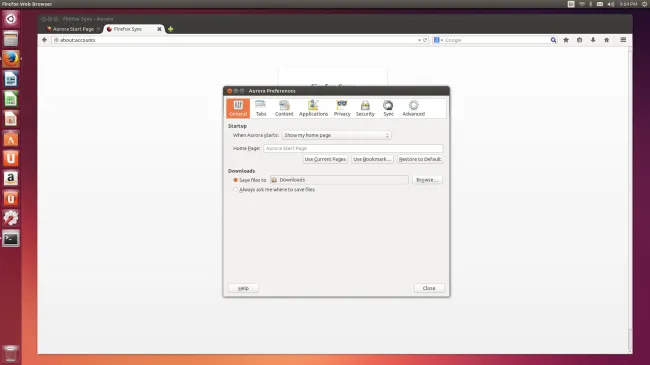This screenshot has height=365, width=650.
Task: Open the Sync preferences pane
Action: (388, 108)
